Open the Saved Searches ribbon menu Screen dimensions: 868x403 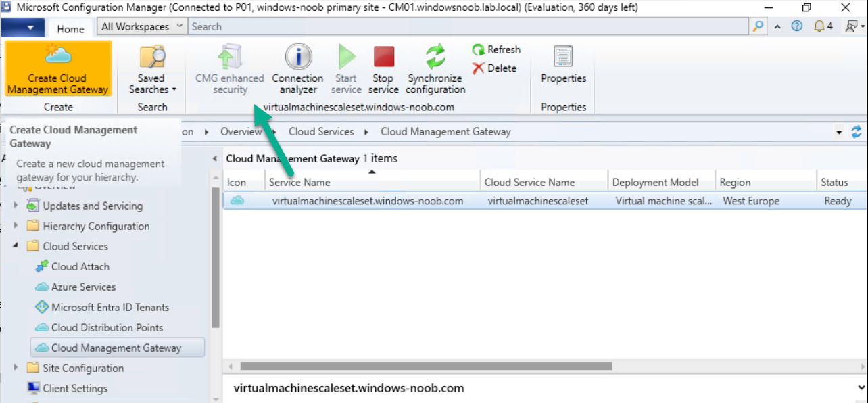pos(152,70)
